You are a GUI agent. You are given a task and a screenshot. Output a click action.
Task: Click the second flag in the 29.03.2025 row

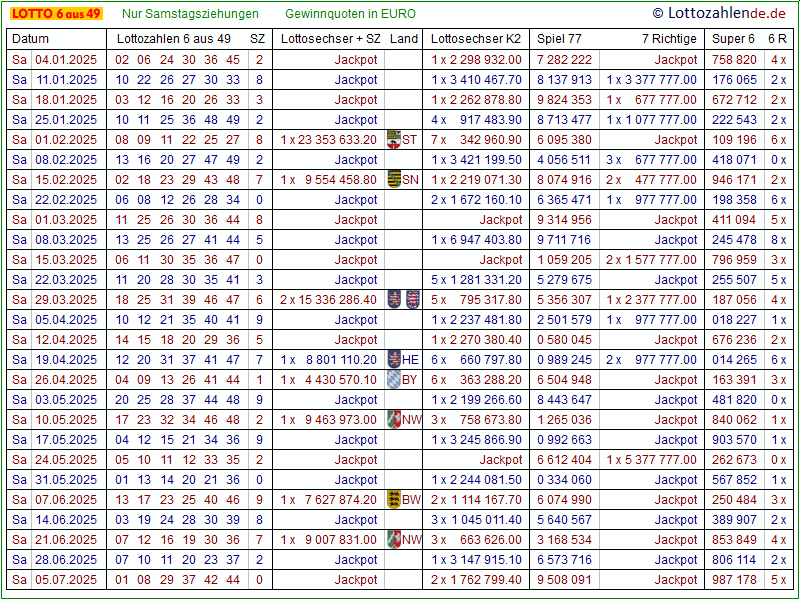[412, 299]
